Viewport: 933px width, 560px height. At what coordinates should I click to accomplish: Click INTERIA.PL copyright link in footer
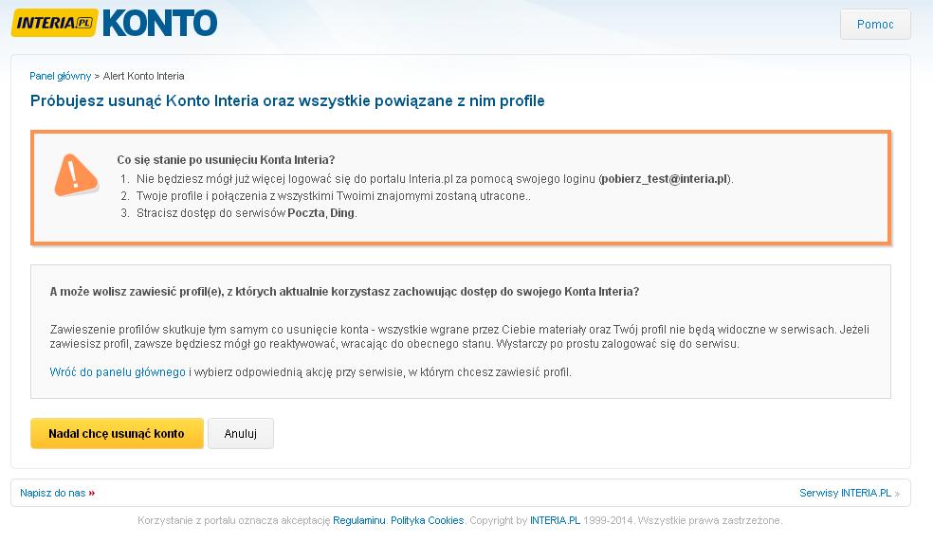555,520
